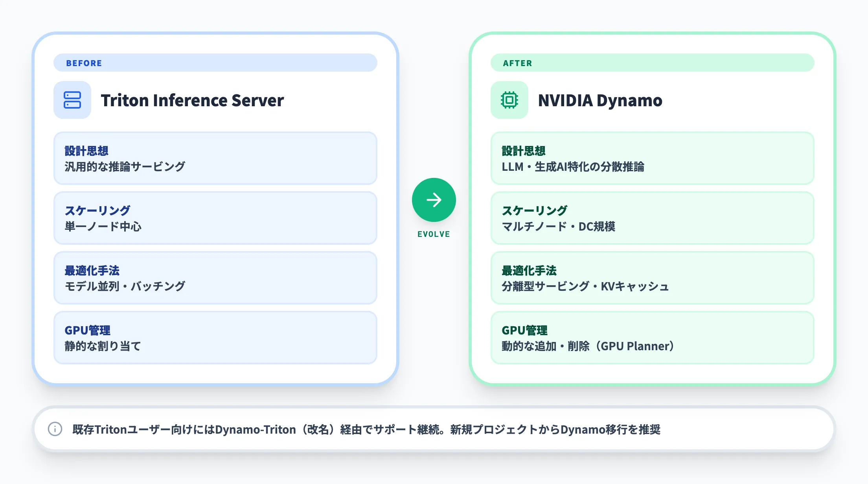Collapse the スケーリング panel in the BEFORE card

click(215, 218)
